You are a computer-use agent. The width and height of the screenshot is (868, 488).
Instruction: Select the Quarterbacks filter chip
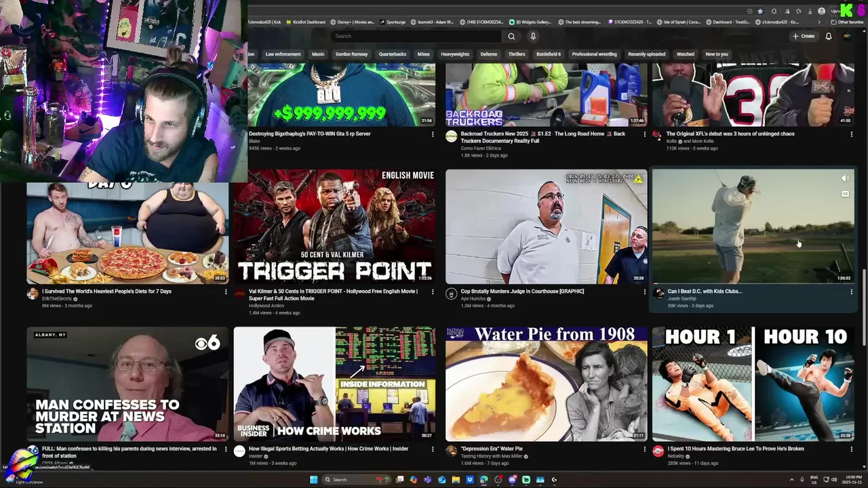pos(392,54)
